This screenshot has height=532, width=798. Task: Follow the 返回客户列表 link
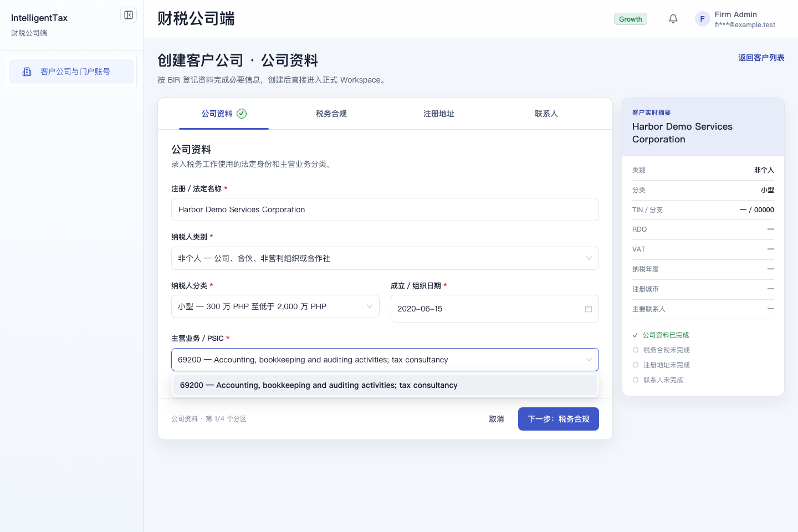click(x=761, y=58)
